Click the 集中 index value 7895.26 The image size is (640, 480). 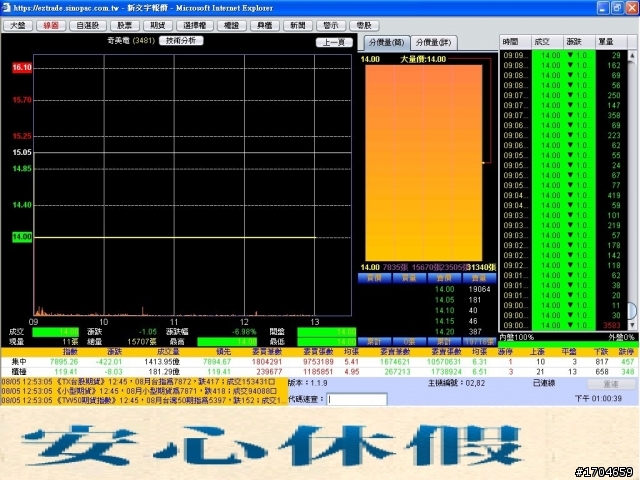pyautogui.click(x=64, y=362)
